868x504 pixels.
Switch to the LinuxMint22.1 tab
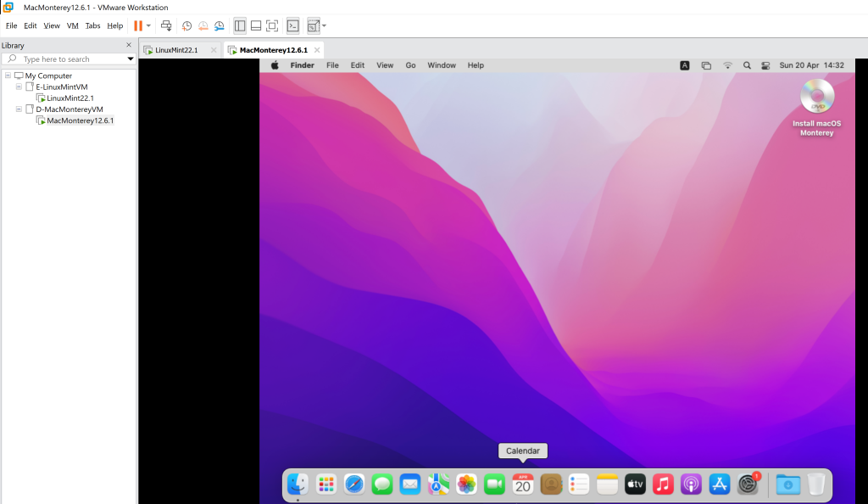(176, 50)
